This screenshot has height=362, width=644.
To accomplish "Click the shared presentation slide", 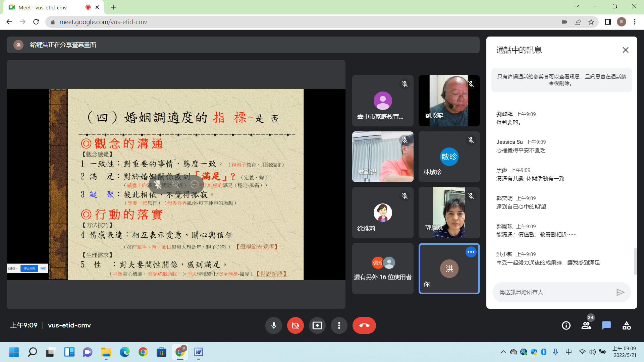I will 176,184.
